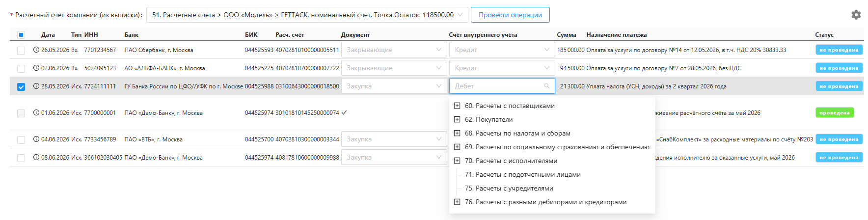Expand 70. Расчеты с исполнителями node
This screenshot has width=868, height=220.
coord(457,161)
